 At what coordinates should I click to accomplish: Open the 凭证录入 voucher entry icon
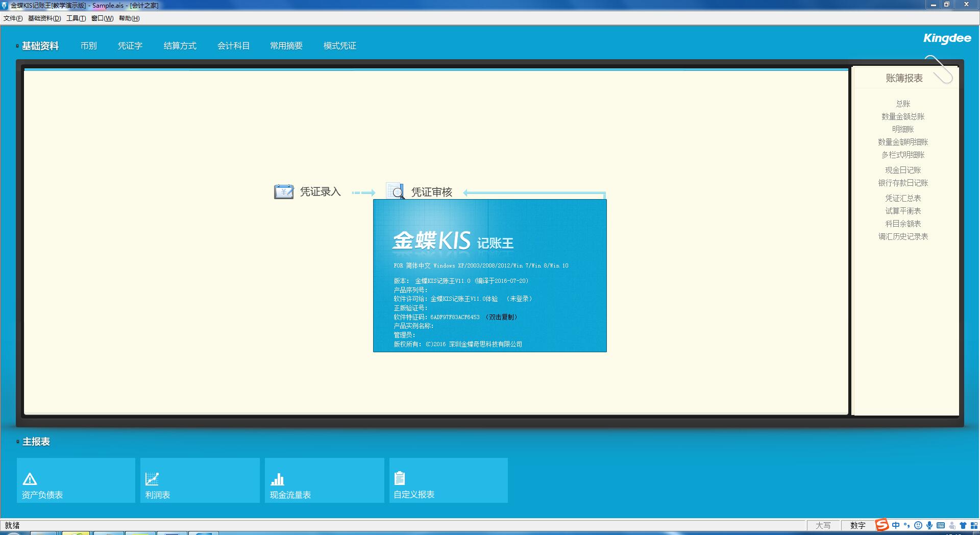284,191
